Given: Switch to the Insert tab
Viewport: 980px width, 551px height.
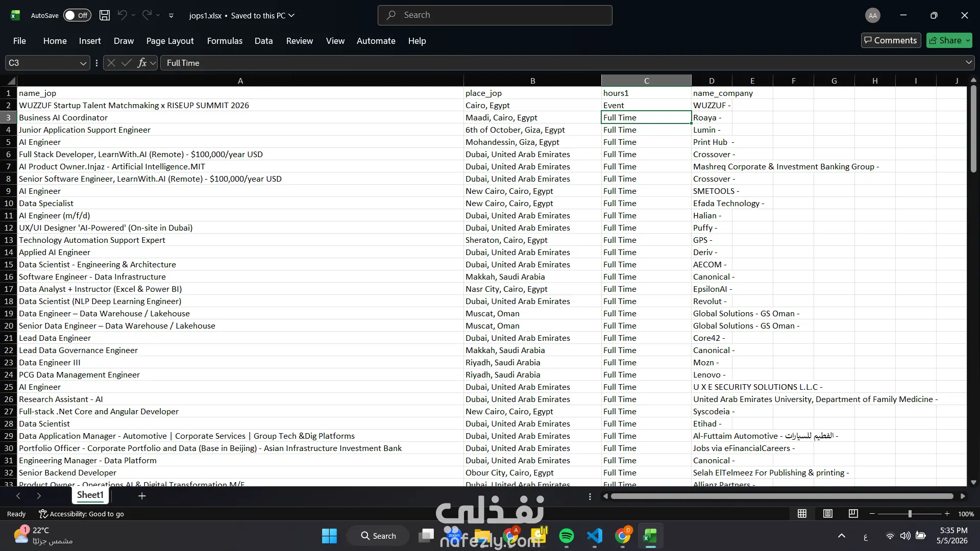Looking at the screenshot, I should [x=90, y=41].
